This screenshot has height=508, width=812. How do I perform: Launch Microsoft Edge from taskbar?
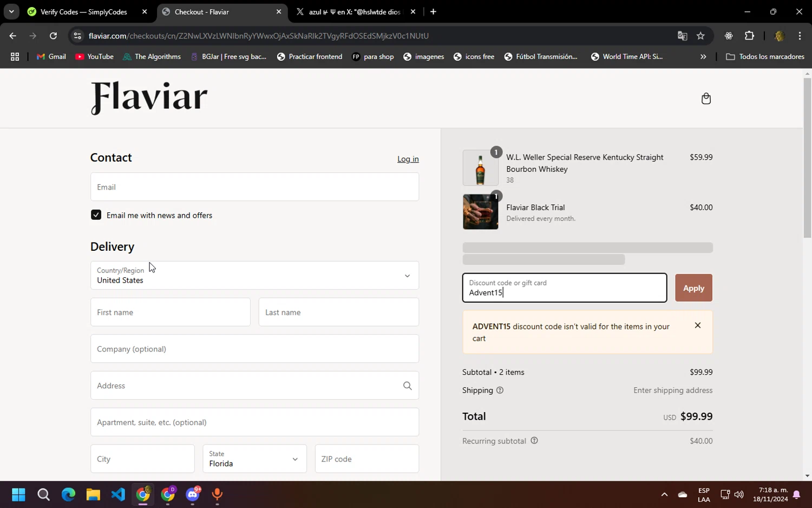click(68, 494)
